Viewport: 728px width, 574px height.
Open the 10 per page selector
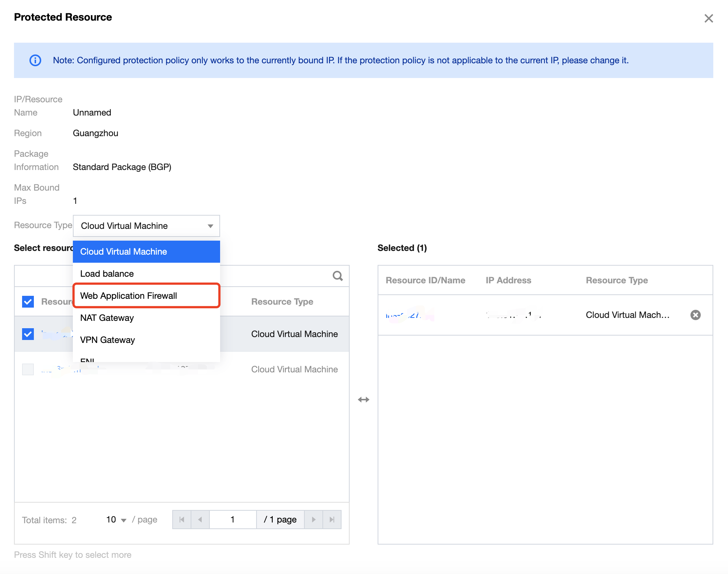coord(116,520)
